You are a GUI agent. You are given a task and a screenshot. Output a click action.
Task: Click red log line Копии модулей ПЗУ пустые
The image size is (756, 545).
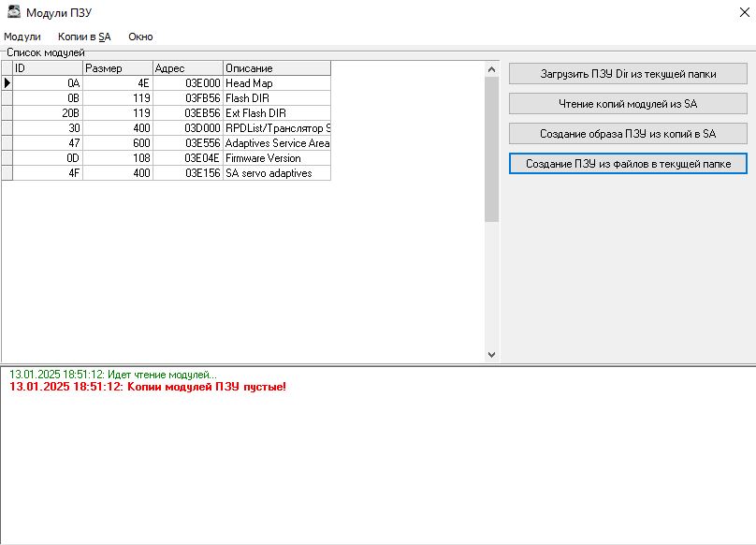click(x=148, y=387)
